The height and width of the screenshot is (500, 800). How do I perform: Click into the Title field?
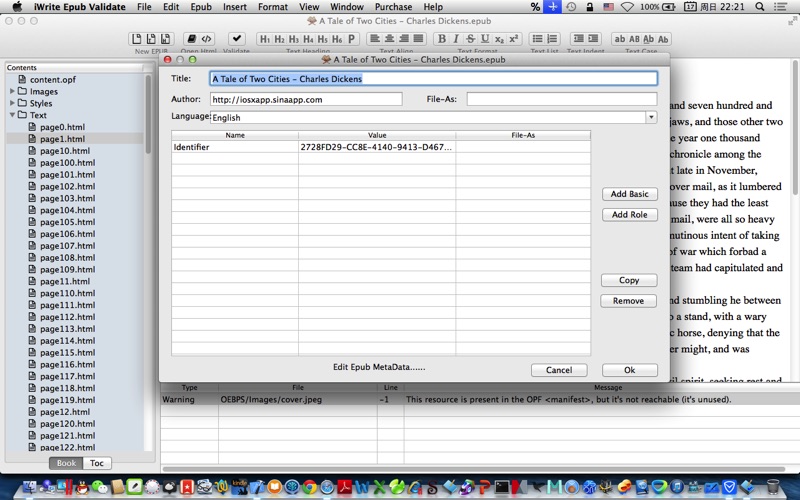coord(434,79)
